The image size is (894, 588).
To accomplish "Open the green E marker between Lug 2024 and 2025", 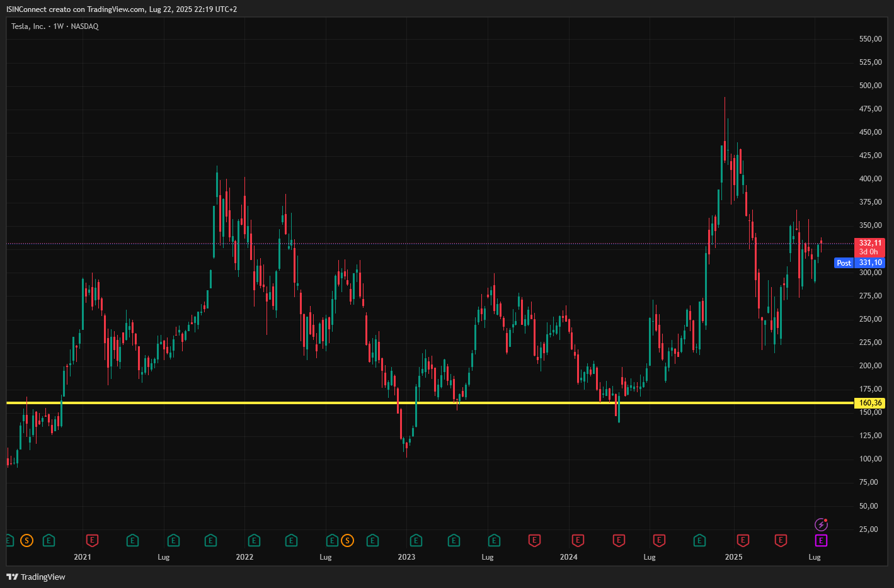I will click(699, 540).
